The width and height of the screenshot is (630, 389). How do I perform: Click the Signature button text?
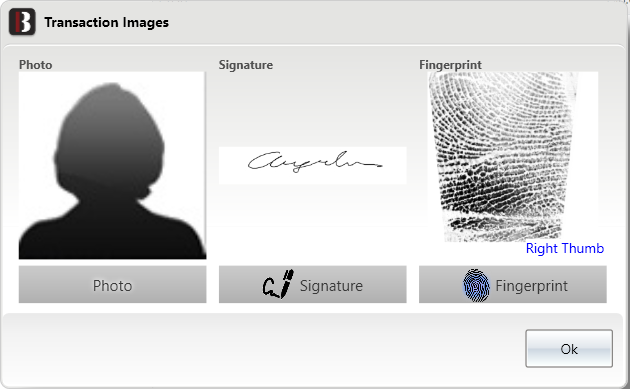pyautogui.click(x=331, y=286)
